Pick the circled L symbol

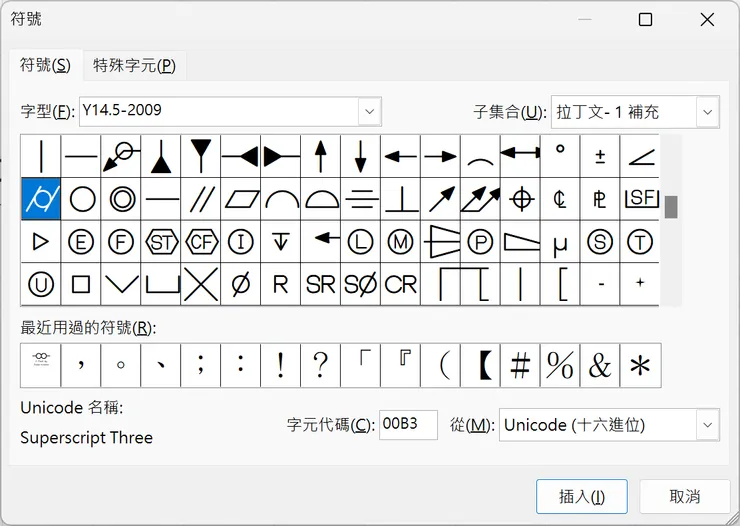click(x=361, y=242)
